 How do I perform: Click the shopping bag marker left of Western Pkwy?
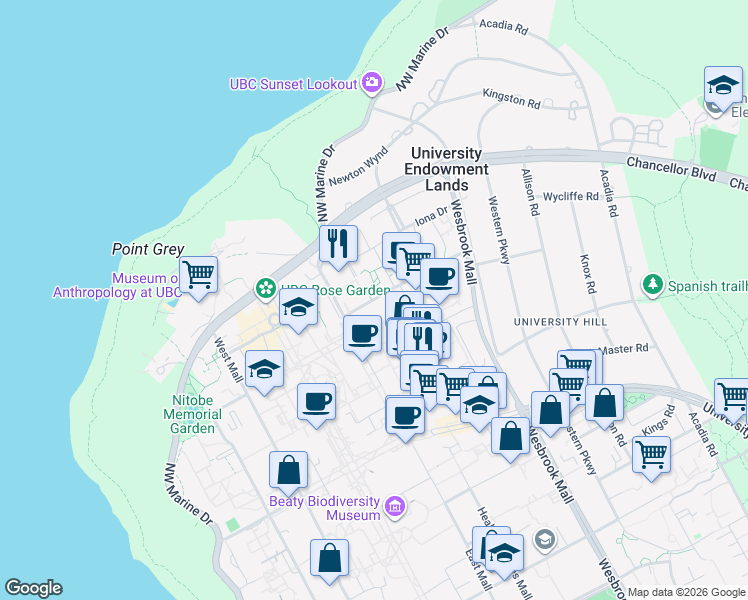pos(551,411)
